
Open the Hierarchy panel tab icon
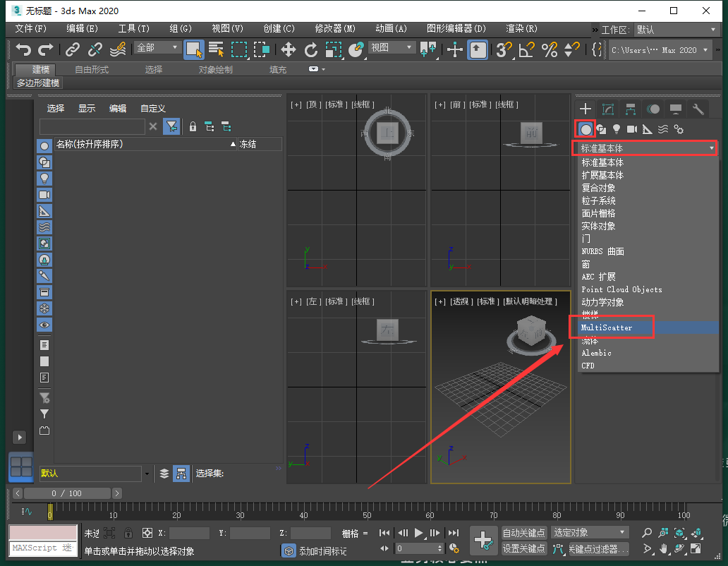tap(630, 109)
